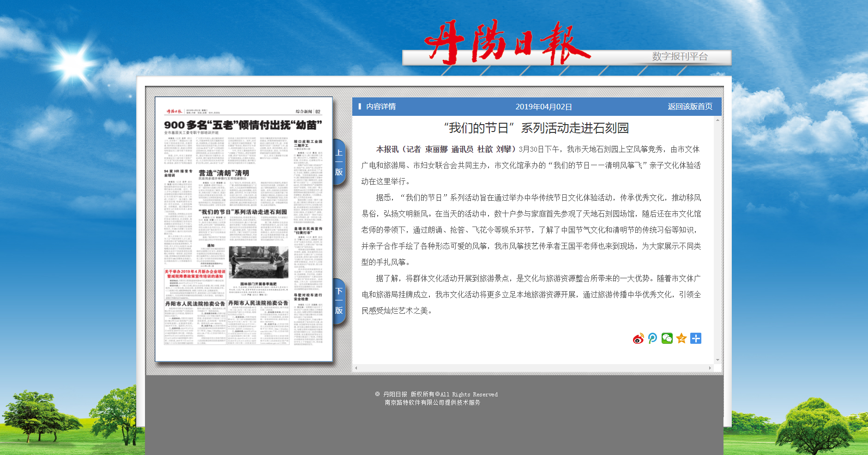Open the 导墅对校车进行安全检查 article
The image size is (868, 455).
[x=308, y=297]
